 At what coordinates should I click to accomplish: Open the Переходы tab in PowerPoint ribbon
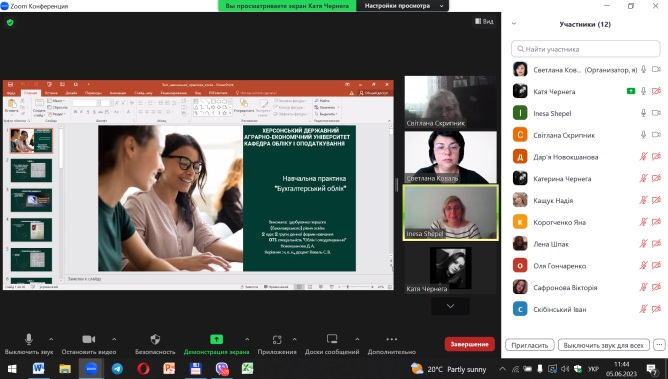coord(93,92)
